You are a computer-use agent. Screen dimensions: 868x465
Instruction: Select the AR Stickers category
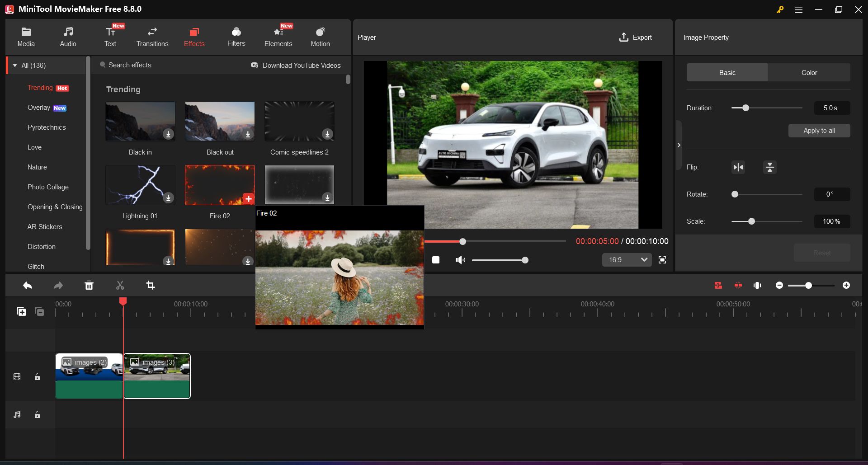click(x=45, y=227)
